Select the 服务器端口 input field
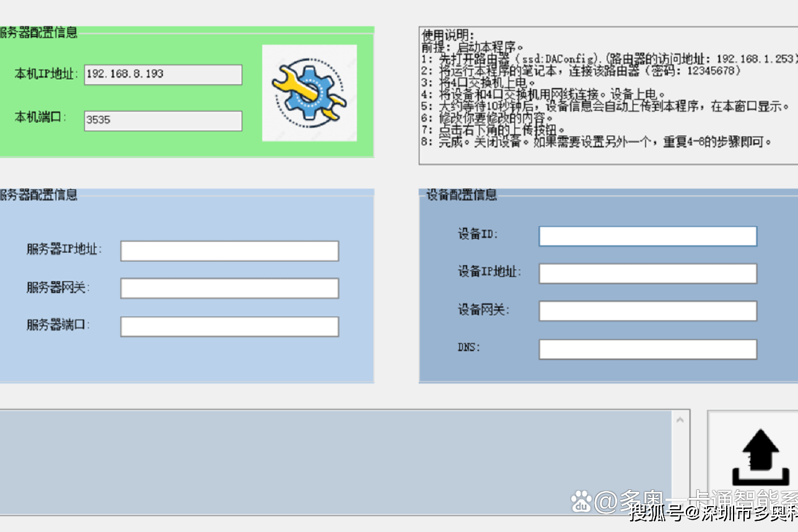This screenshot has height=532, width=798. click(229, 326)
